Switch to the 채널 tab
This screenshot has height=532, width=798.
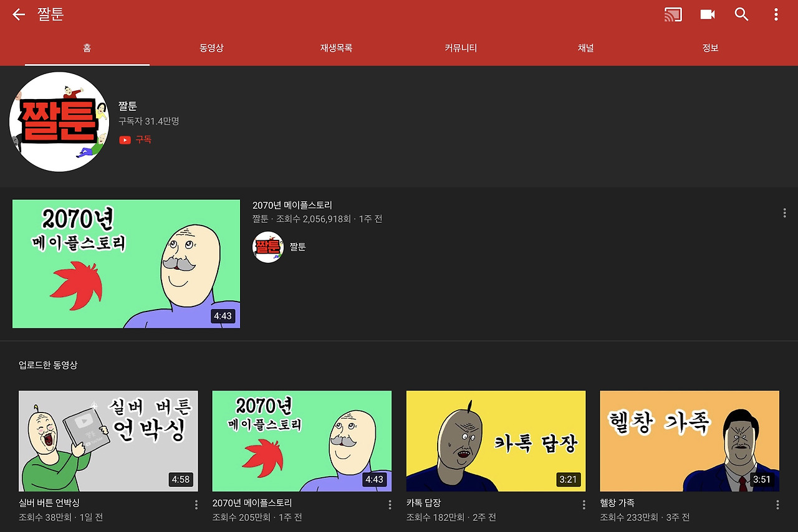tap(586, 48)
